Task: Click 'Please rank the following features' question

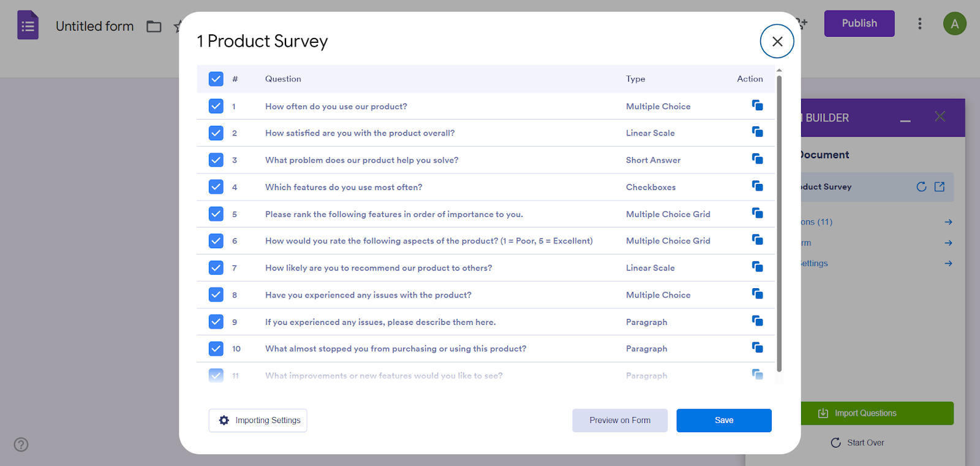Action: [x=394, y=215]
